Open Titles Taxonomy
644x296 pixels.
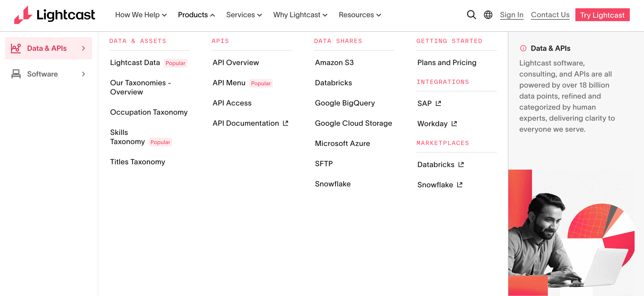[137, 162]
